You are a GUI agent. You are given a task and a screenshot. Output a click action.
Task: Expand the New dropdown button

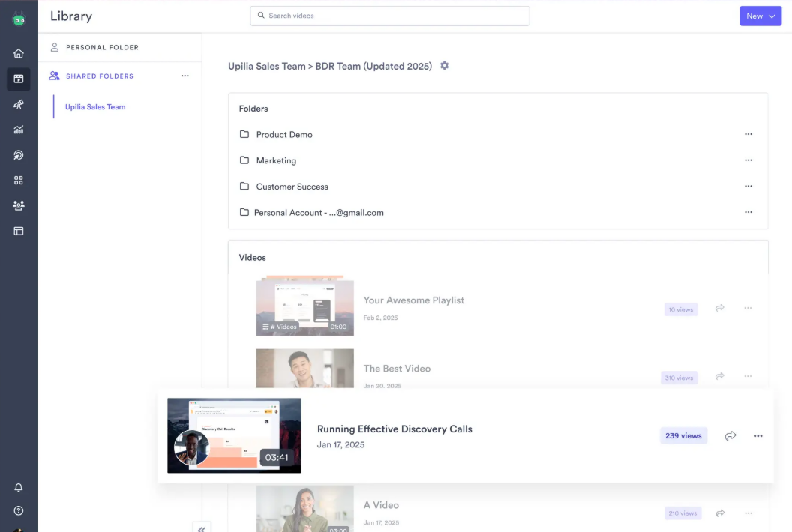coord(760,16)
